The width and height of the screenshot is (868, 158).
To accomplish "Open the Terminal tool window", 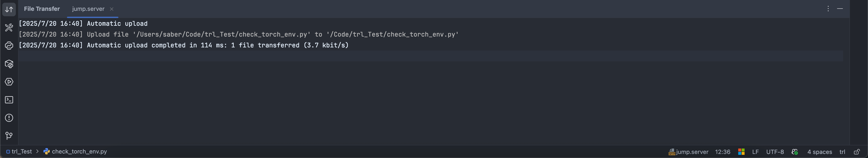I will (9, 100).
